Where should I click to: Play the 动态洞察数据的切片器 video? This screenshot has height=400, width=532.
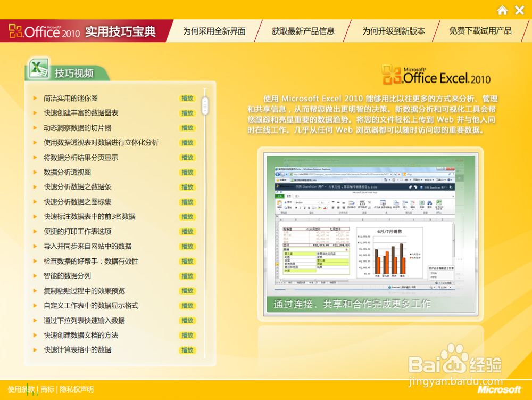click(x=187, y=128)
